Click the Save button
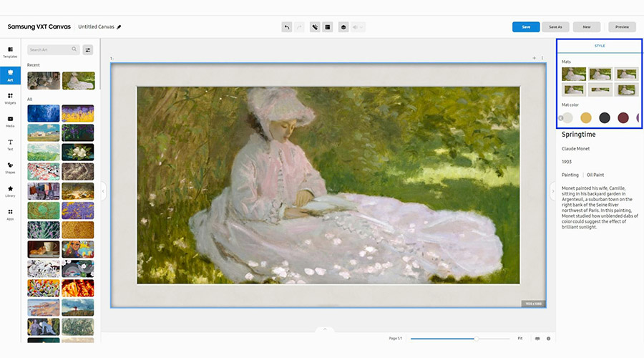Viewport: 644px width, 358px height. click(x=526, y=27)
